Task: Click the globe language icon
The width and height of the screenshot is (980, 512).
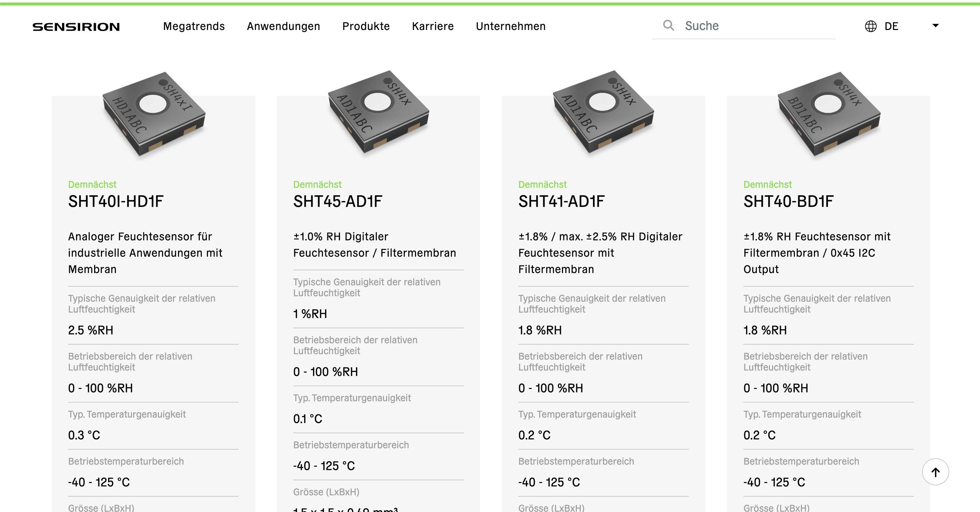Action: click(871, 26)
